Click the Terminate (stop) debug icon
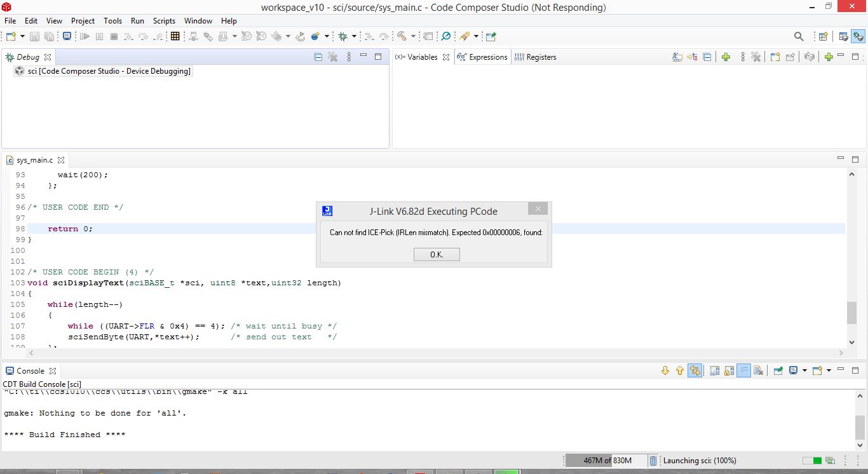868x474 pixels. pos(114,36)
